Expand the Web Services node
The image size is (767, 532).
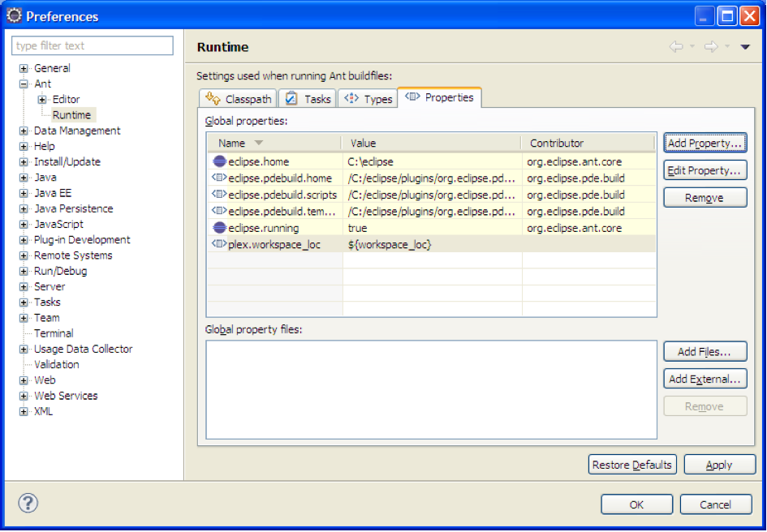pos(24,396)
